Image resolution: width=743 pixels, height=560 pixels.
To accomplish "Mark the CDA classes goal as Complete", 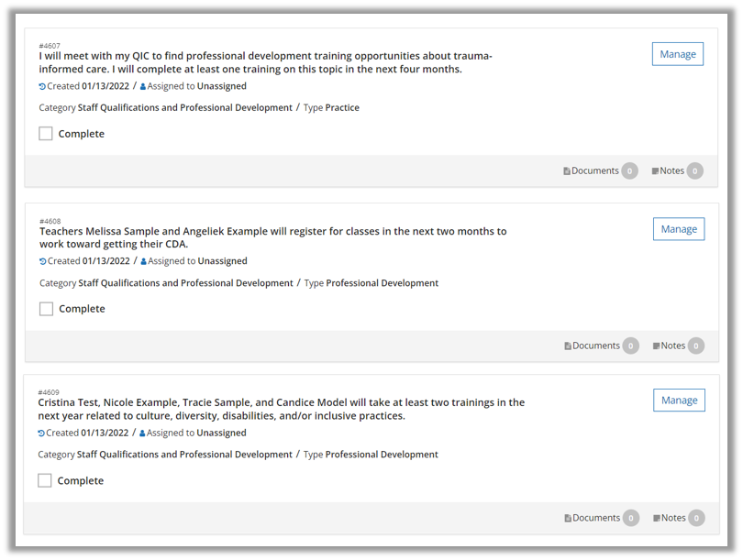I will coord(46,309).
